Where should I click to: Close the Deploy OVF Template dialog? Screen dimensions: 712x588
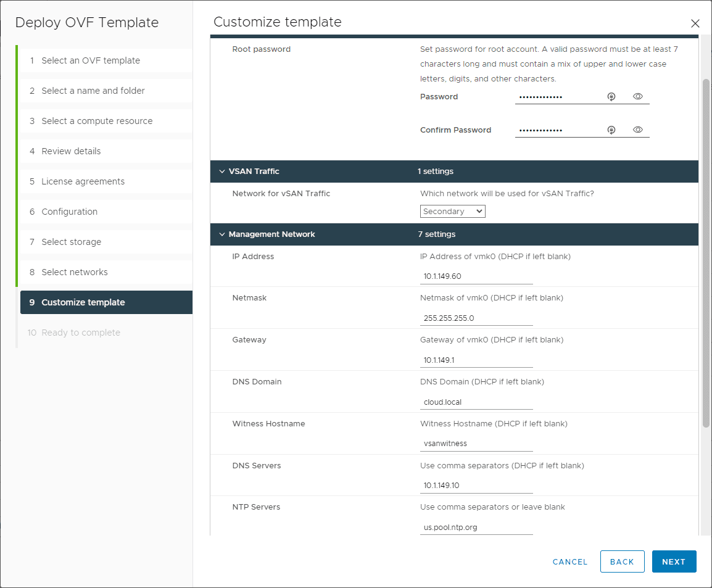coord(695,23)
